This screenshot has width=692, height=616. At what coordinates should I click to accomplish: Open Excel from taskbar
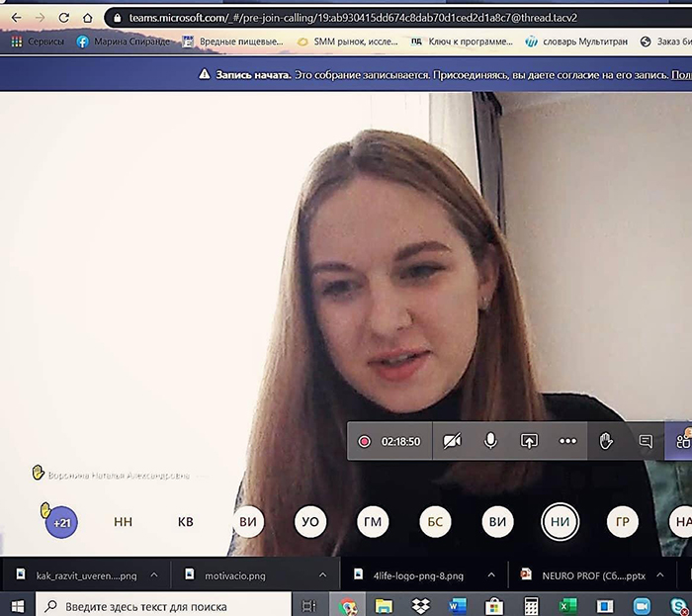pos(567,606)
